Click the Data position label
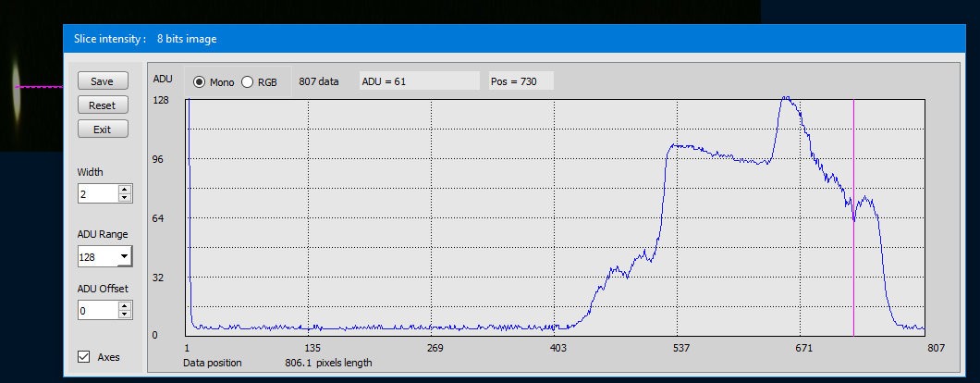The image size is (980, 383). point(213,363)
